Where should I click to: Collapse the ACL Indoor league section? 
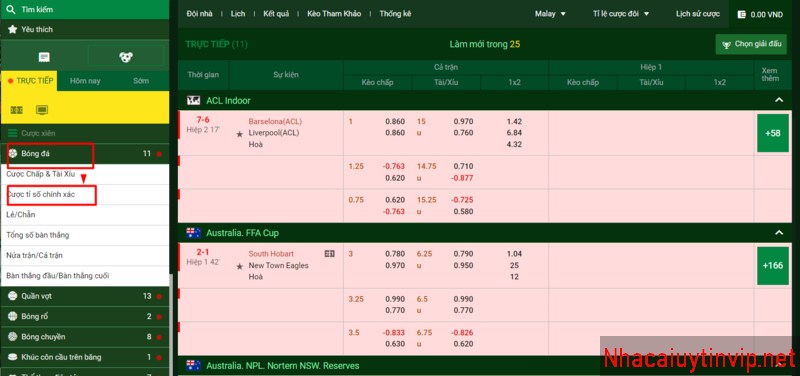(x=779, y=101)
